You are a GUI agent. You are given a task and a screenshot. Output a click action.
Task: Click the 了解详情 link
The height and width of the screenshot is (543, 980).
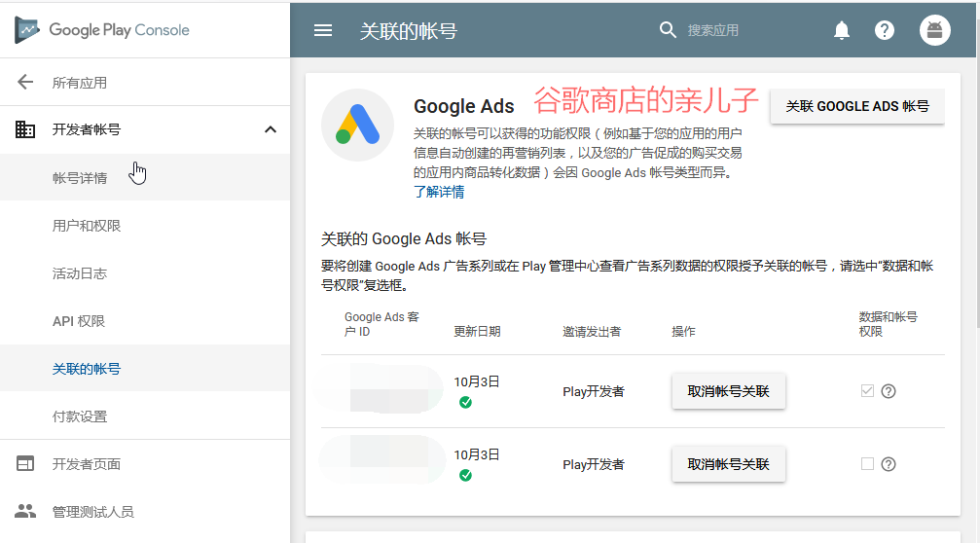pos(439,192)
